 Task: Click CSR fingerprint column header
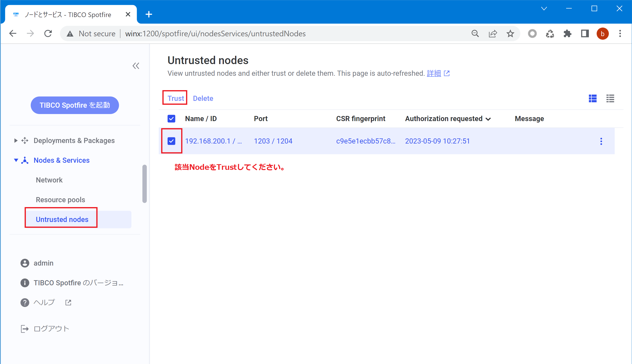pos(361,118)
